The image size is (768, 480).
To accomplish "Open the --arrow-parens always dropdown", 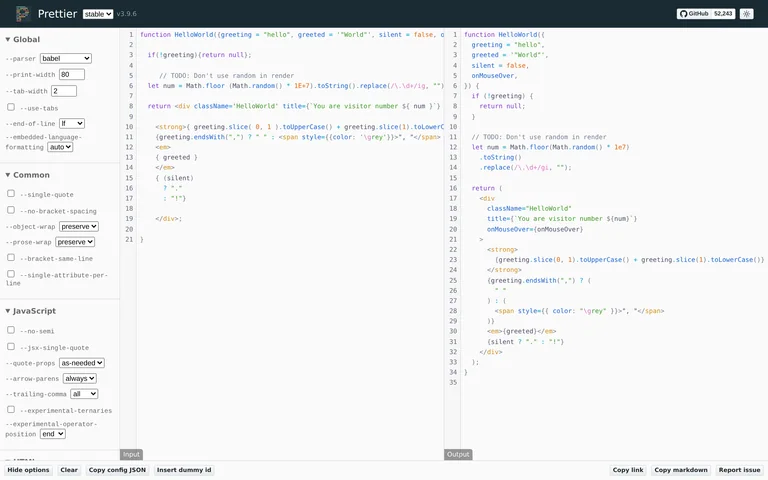I will (80, 379).
